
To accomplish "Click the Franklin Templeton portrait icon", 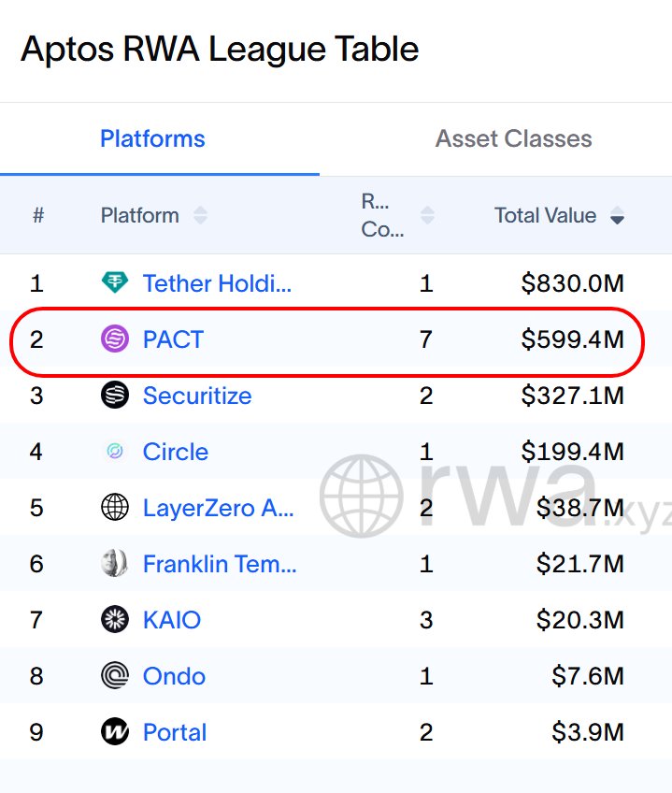I will point(114,564).
